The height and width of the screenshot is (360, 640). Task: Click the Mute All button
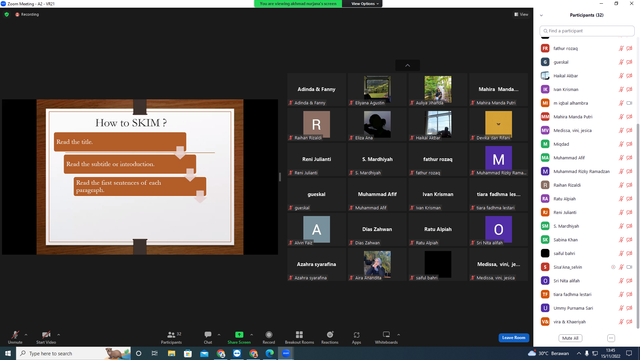coord(570,338)
